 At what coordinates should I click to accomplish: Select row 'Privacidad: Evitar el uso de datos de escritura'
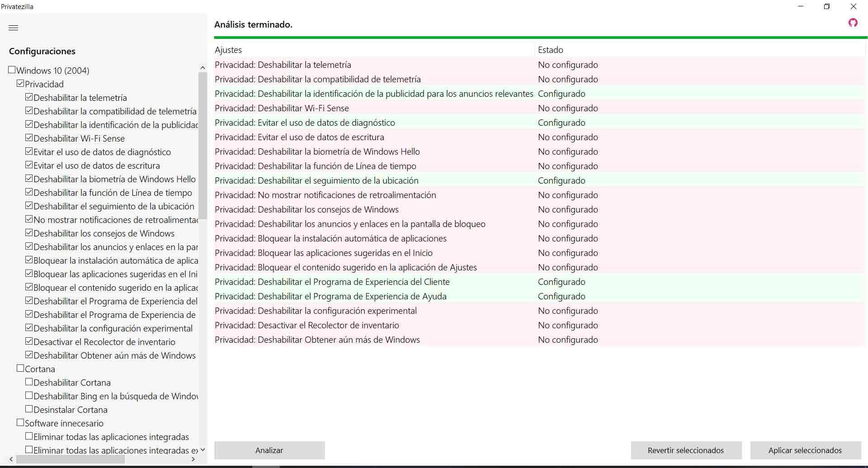540,137
